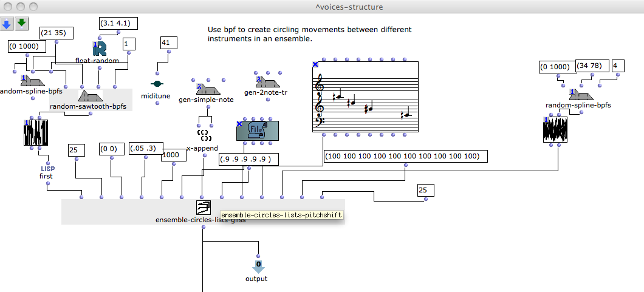
Task: Click the list box of repeated 100 values
Action: 405,156
